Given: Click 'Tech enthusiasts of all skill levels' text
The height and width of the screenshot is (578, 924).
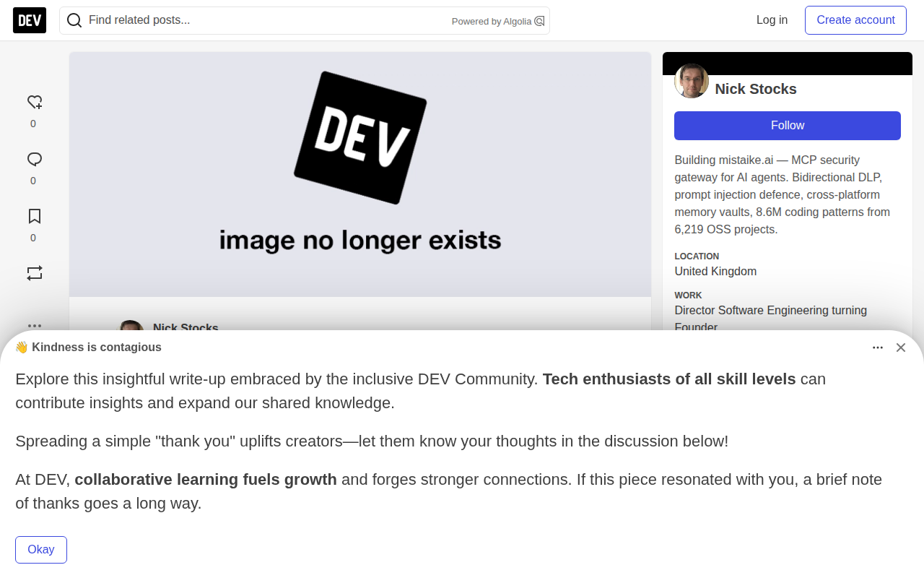Looking at the screenshot, I should (x=669, y=379).
